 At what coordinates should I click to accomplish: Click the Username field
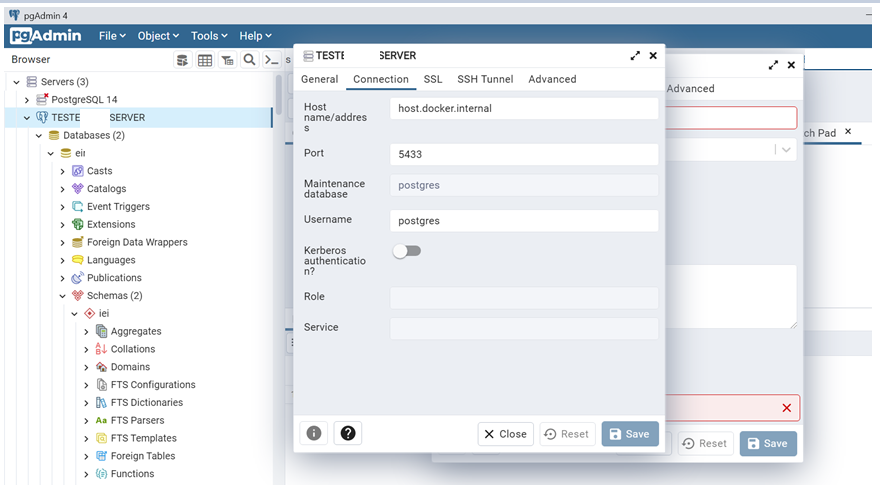[x=524, y=221]
